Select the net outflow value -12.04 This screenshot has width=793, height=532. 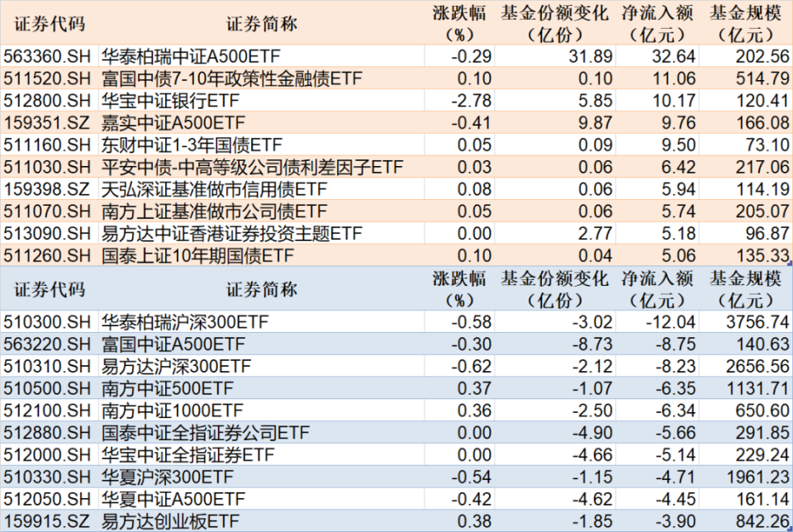(x=671, y=322)
